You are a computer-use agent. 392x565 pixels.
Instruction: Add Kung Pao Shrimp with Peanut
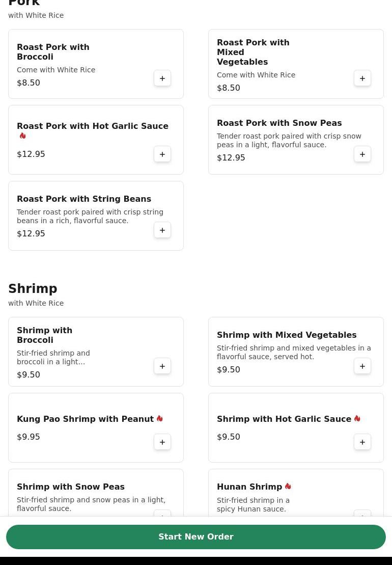tap(162, 442)
